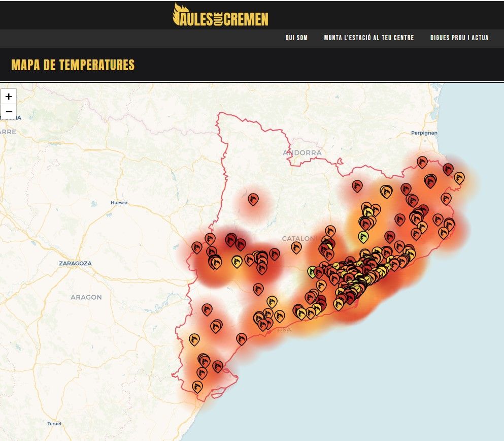This screenshot has width=504, height=441.
Task: Select green marker at western edge of Barcelona cluster
Action: pos(312,272)
